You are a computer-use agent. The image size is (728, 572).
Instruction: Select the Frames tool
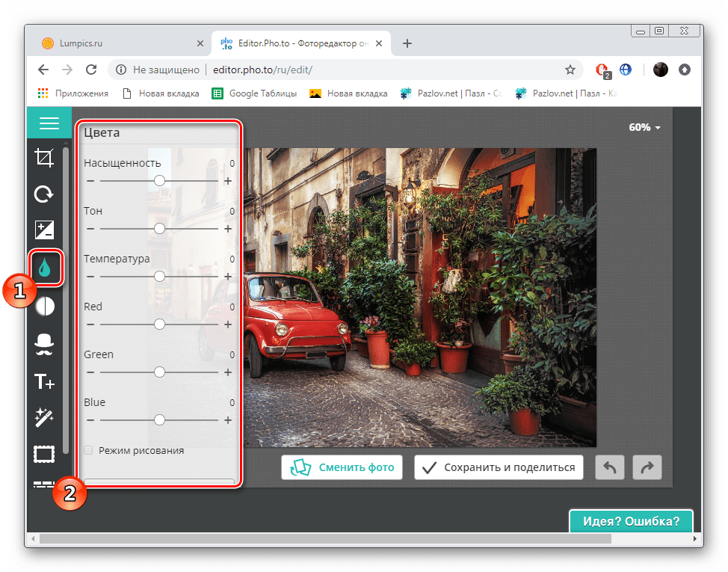(x=44, y=454)
